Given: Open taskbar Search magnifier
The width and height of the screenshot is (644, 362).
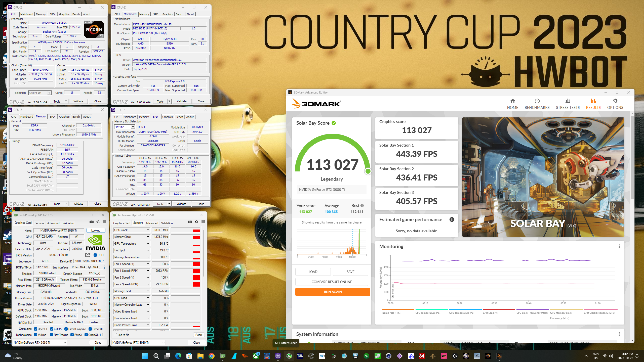Looking at the screenshot, I should click(156, 356).
